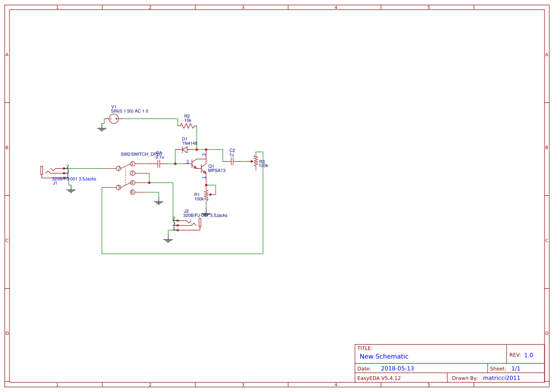Click potentiometer R3 100k symbol
554x392 pixels.
click(256, 161)
